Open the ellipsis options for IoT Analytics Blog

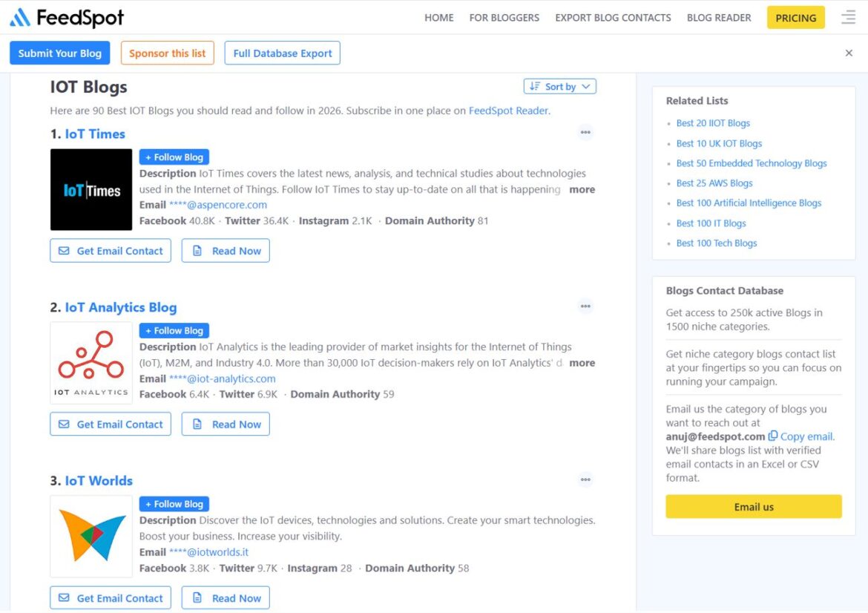click(x=585, y=306)
